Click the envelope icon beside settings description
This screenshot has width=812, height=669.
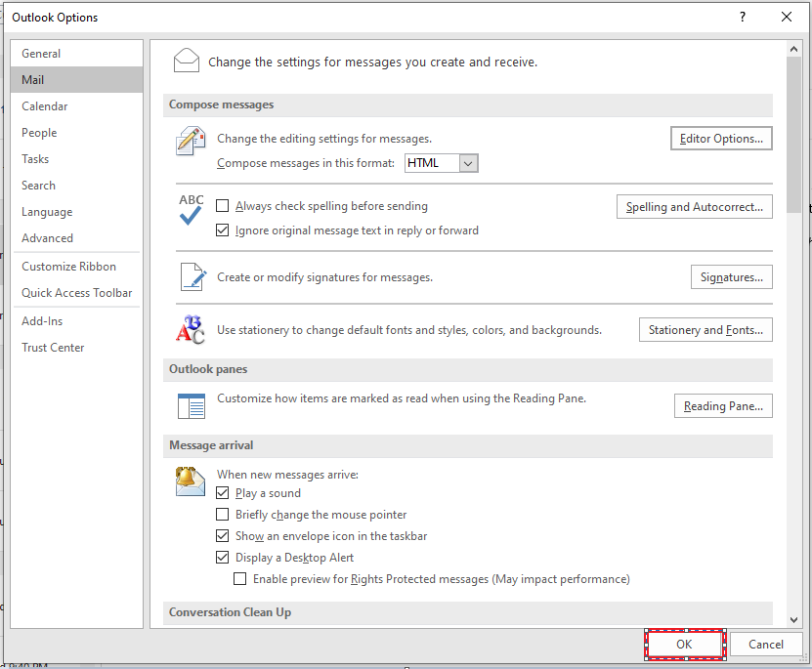186,60
